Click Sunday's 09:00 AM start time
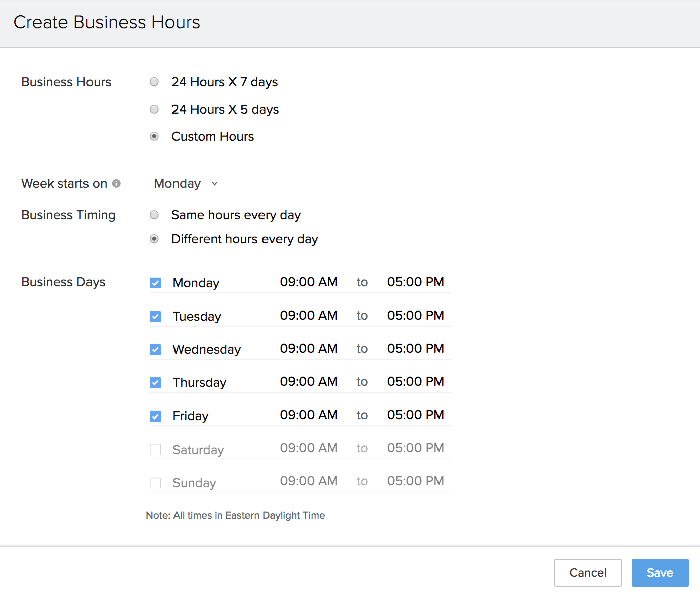The height and width of the screenshot is (594, 700). click(x=309, y=481)
